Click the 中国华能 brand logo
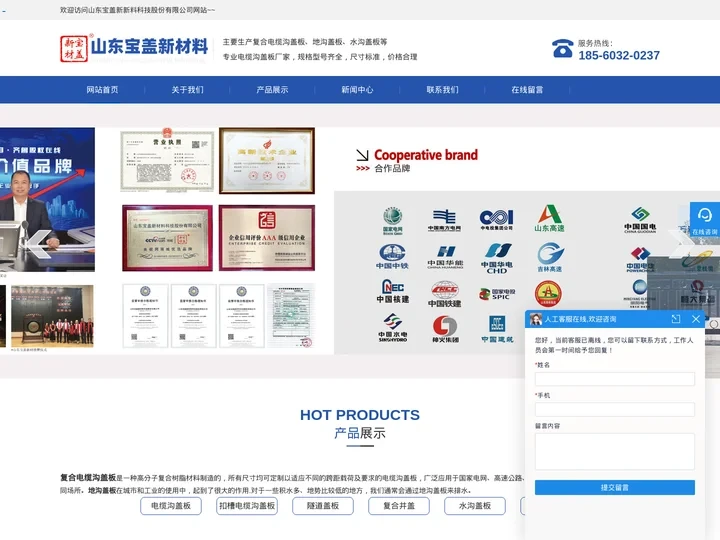 (x=445, y=257)
